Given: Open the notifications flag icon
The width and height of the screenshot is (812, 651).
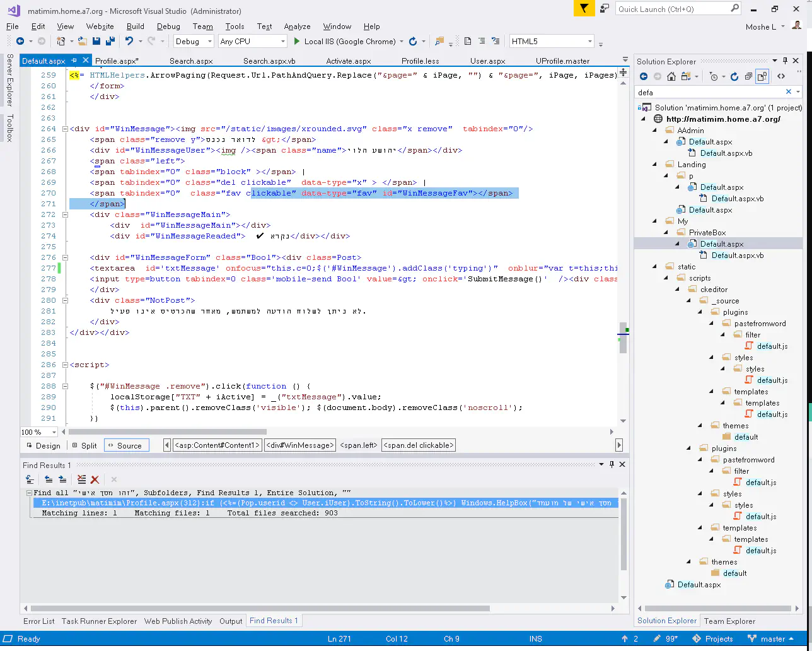Looking at the screenshot, I should click(x=584, y=9).
